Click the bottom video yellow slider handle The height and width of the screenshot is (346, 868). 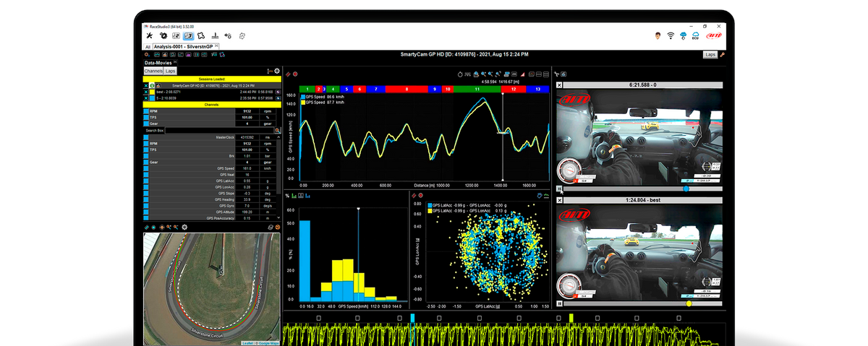point(689,303)
